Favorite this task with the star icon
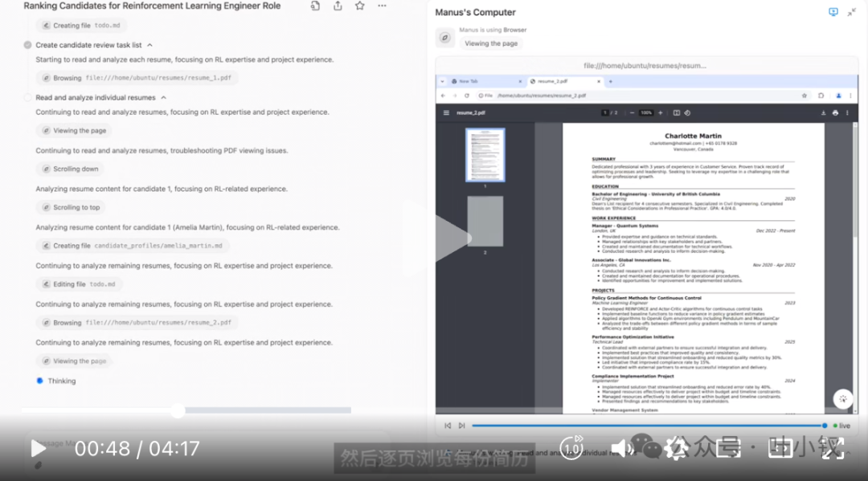This screenshot has width=868, height=481. tap(360, 6)
